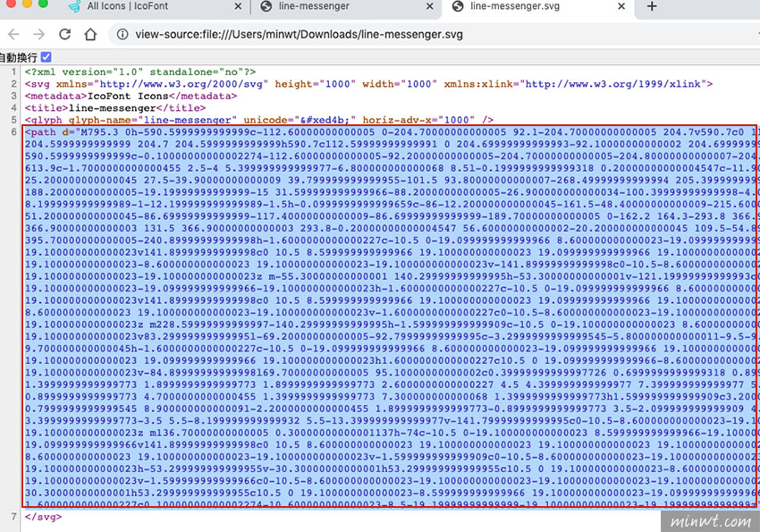Open the browser home page
The width and height of the screenshot is (760, 532).
(90, 34)
